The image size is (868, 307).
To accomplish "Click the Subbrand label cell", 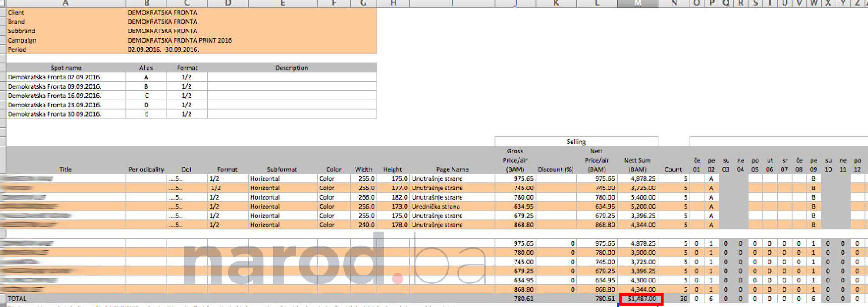I will coord(66,31).
